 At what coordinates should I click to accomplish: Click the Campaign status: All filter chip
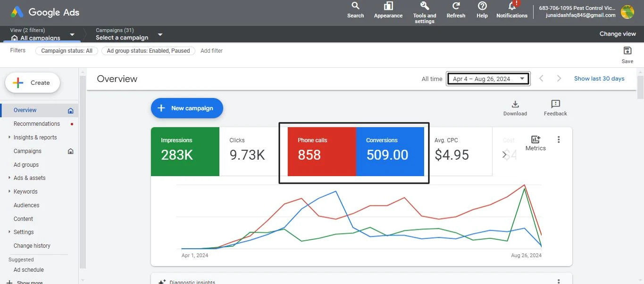pyautogui.click(x=67, y=51)
